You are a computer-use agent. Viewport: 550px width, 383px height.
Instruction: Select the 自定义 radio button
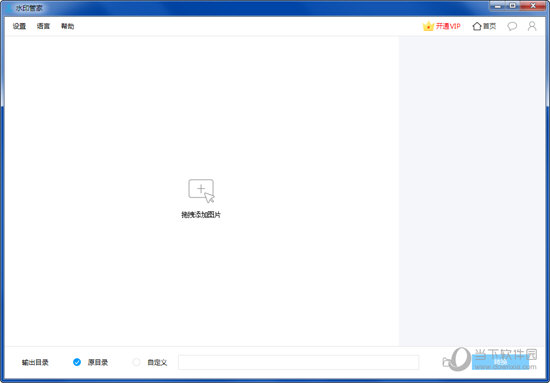pos(136,362)
